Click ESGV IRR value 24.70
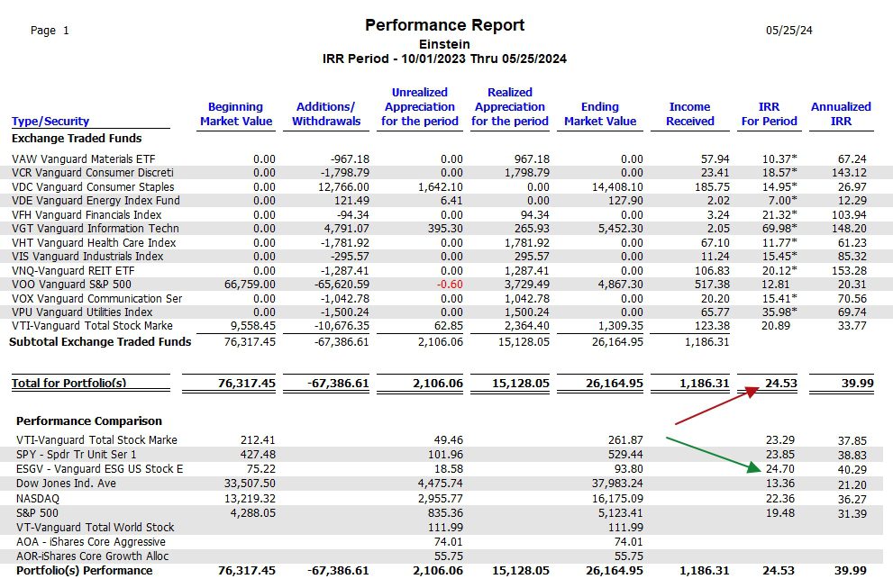Image resolution: width=893 pixels, height=588 pixels. [x=780, y=469]
